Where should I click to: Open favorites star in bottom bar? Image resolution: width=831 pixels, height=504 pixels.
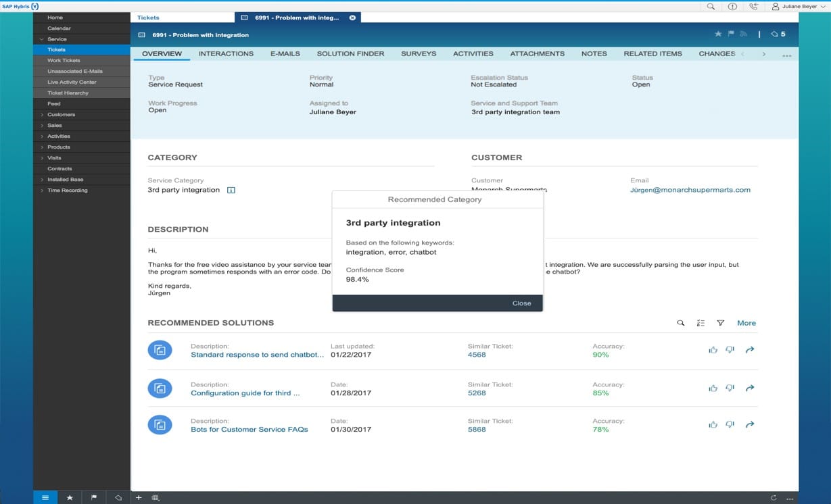(70, 498)
